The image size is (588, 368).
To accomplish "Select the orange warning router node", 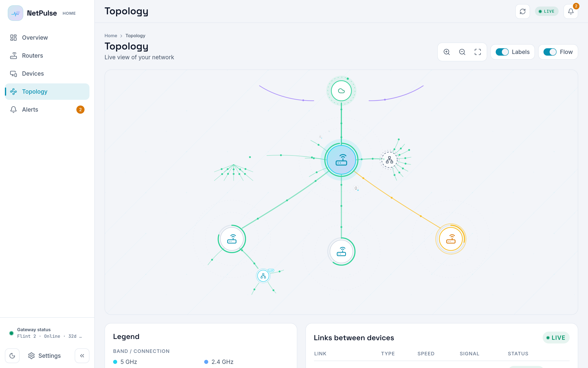I will tap(451, 239).
